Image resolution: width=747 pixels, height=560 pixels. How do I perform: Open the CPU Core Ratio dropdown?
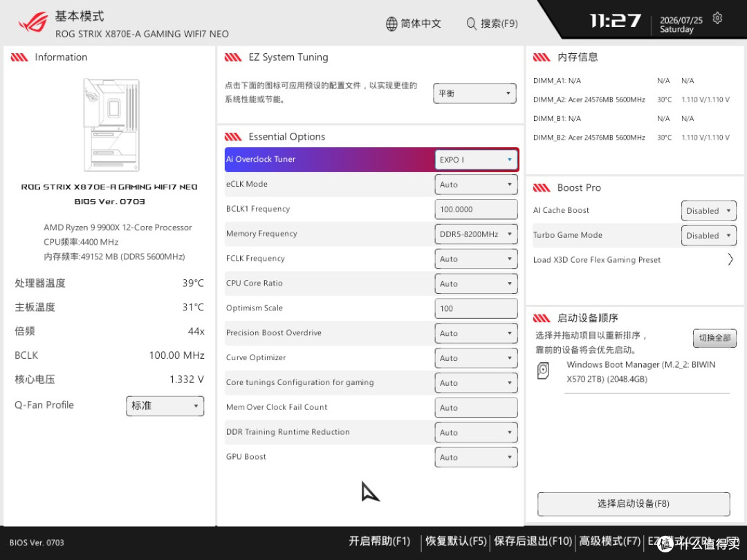477,283
